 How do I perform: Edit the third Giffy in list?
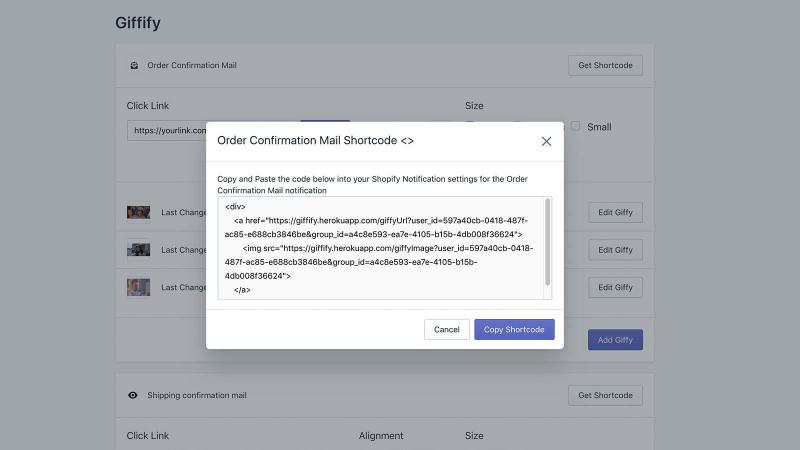[615, 287]
